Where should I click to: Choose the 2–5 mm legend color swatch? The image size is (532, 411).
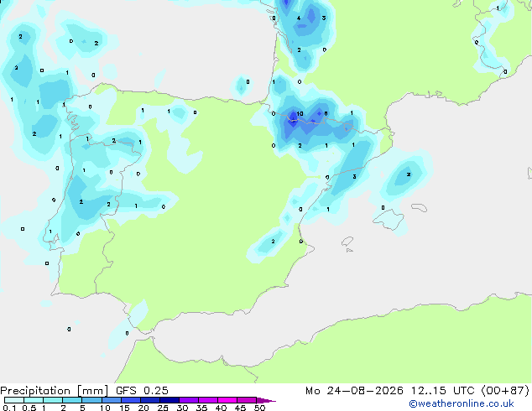[x=72, y=400]
